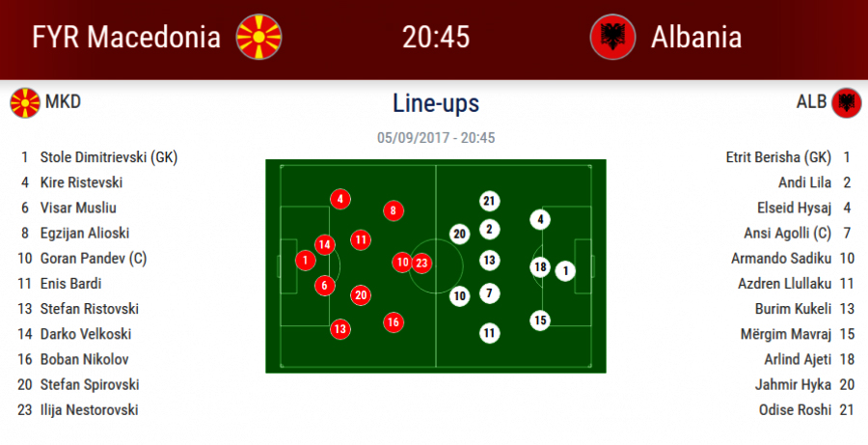Select red player marker number 8

[393, 210]
